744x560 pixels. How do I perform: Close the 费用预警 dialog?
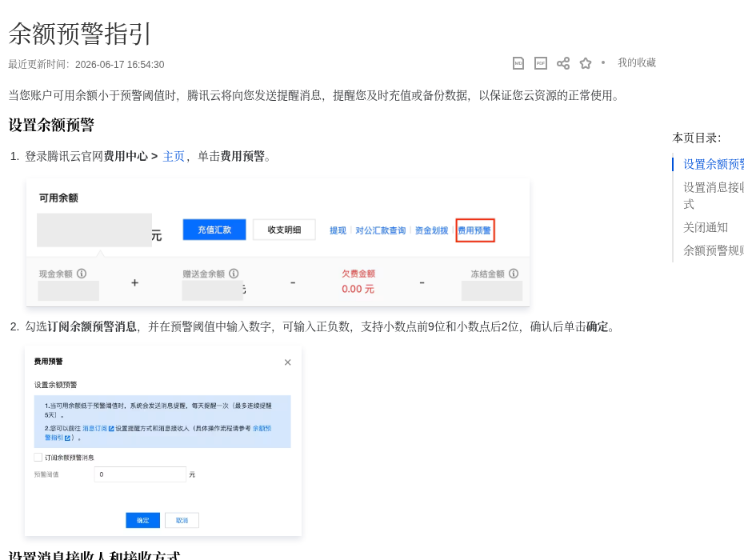click(x=287, y=362)
